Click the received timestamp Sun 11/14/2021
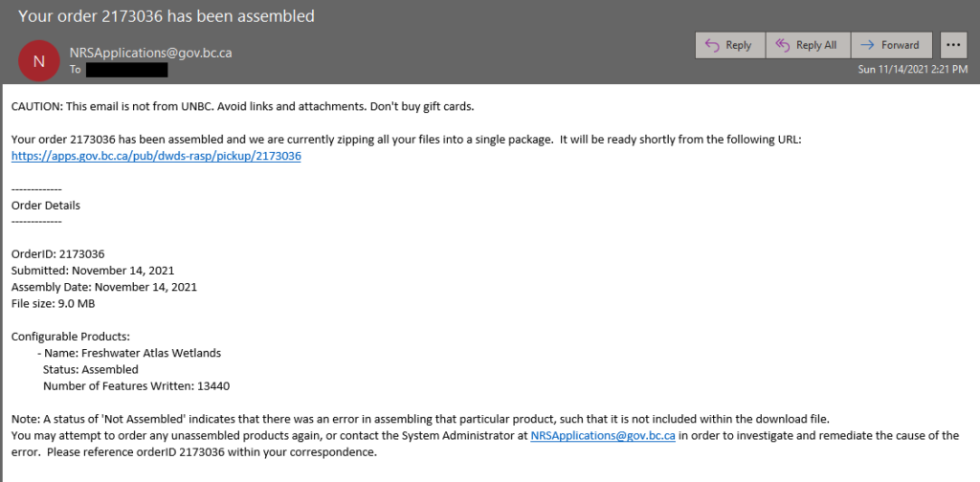 tap(912, 69)
